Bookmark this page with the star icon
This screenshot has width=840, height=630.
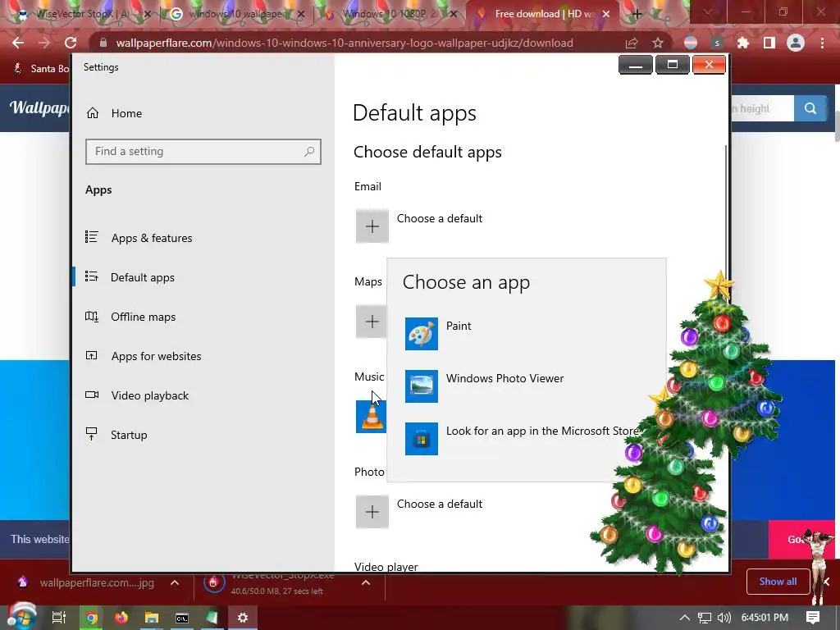pyautogui.click(x=658, y=43)
